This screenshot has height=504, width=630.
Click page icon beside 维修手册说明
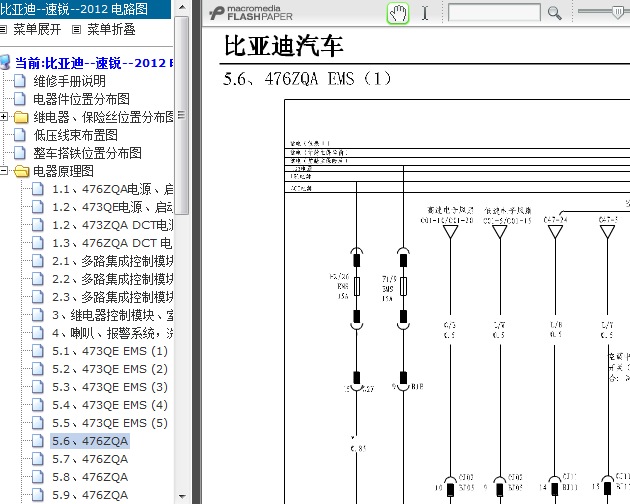(20, 81)
